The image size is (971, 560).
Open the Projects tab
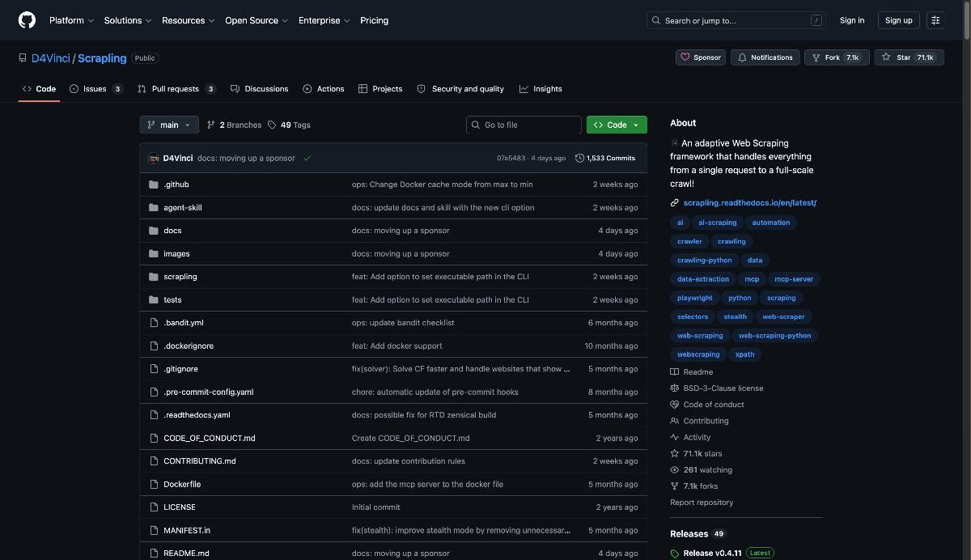380,89
